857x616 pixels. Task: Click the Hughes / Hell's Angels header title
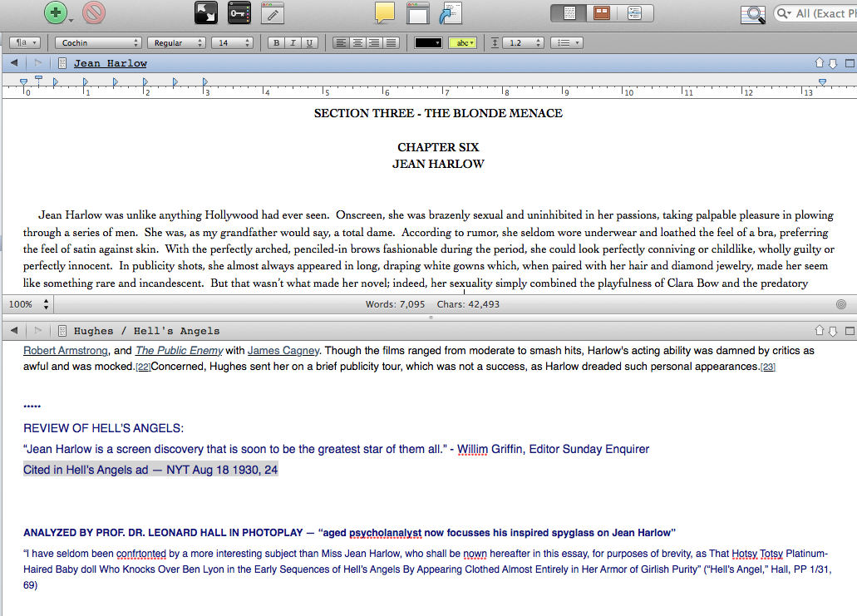tap(146, 331)
